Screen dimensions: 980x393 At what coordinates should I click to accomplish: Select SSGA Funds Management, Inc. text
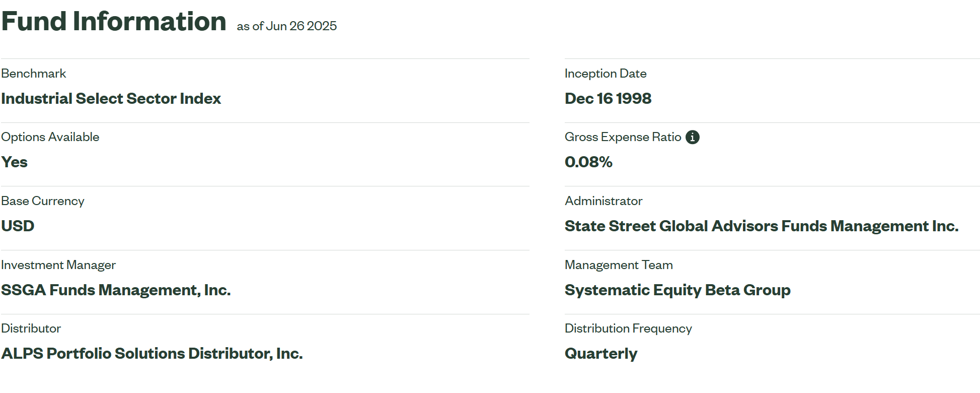click(x=116, y=290)
